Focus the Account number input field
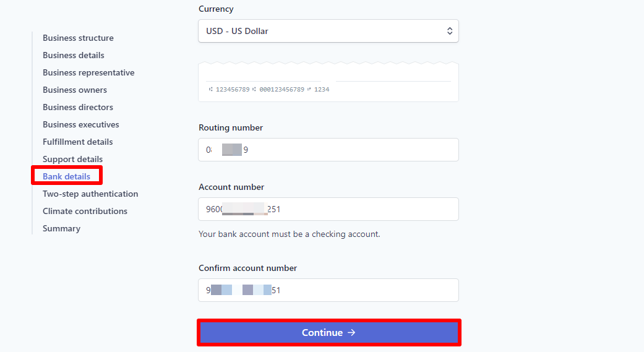This screenshot has height=352, width=644. tap(328, 209)
